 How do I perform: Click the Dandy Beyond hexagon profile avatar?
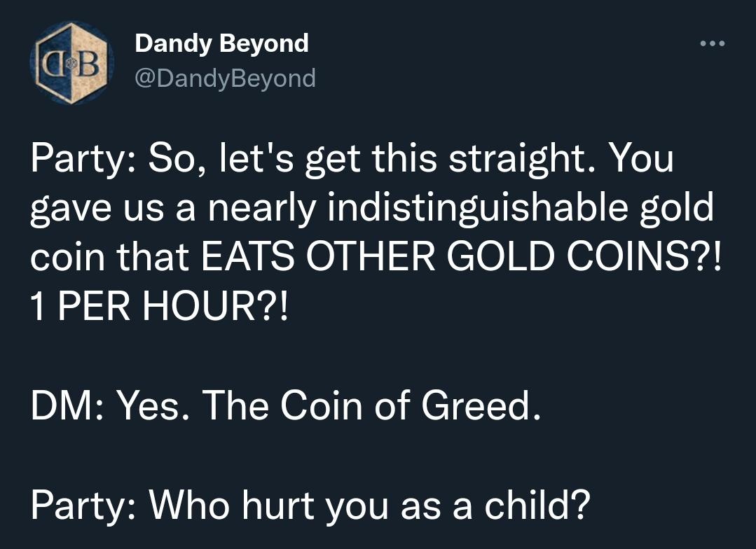(72, 63)
